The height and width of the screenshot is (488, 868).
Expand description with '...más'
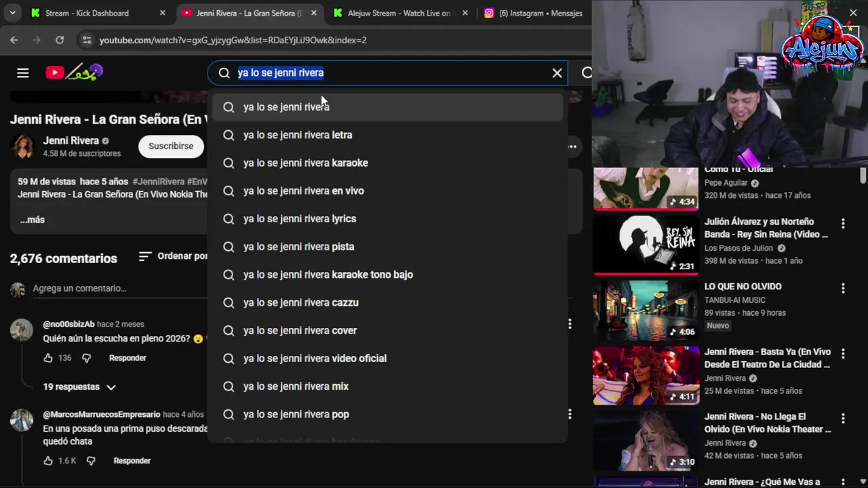click(x=32, y=220)
